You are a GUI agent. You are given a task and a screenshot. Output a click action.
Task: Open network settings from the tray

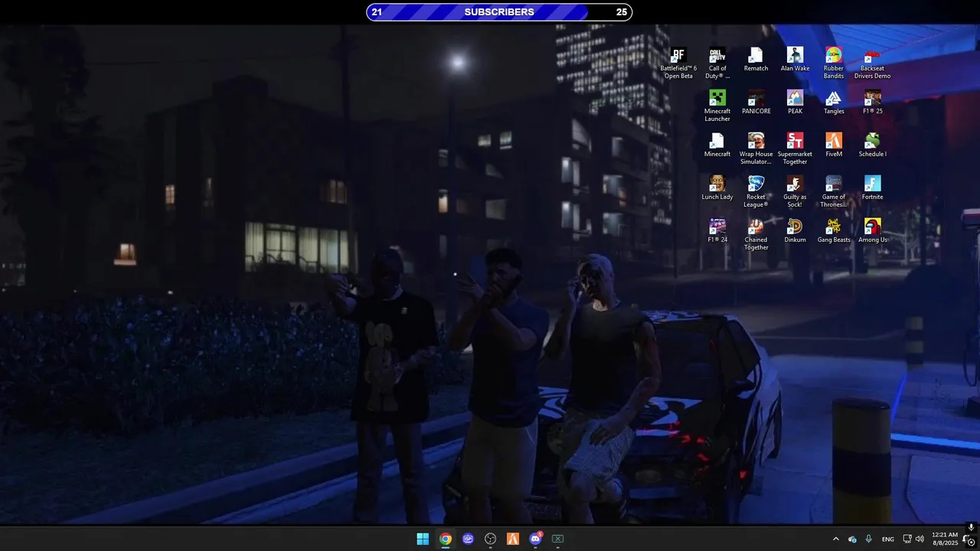click(908, 539)
